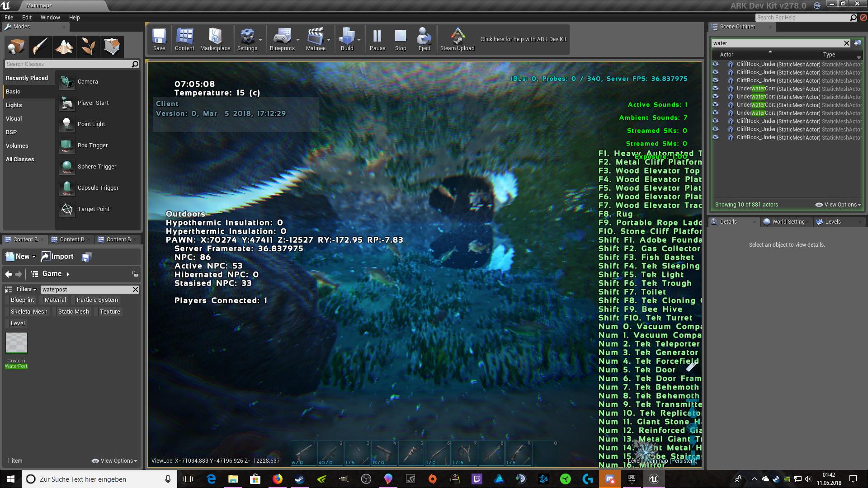Pause the running simulation
The width and height of the screenshot is (868, 488).
click(377, 40)
